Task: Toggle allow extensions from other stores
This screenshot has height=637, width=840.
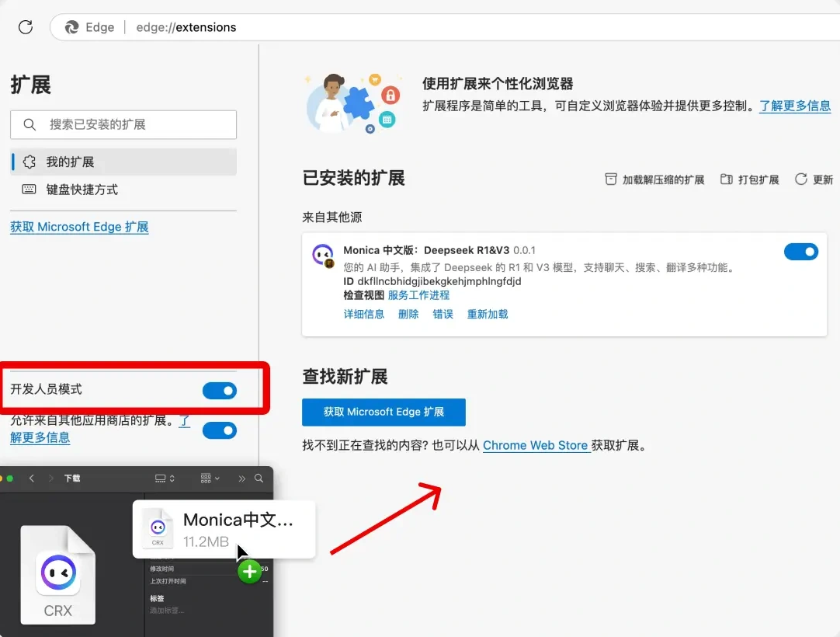Action: [x=220, y=430]
